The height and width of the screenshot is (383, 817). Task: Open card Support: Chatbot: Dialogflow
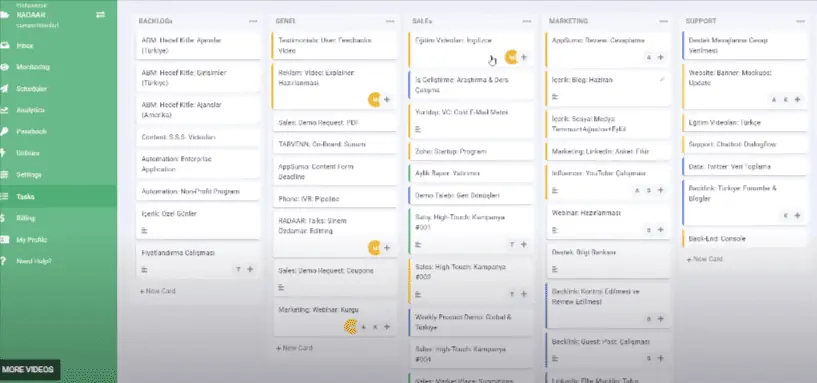click(x=745, y=144)
